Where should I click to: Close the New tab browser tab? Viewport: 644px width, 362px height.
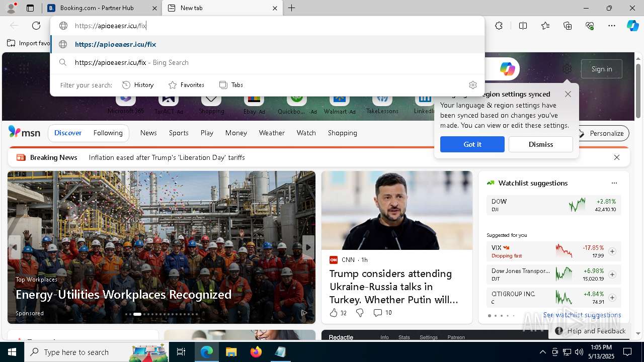click(275, 8)
